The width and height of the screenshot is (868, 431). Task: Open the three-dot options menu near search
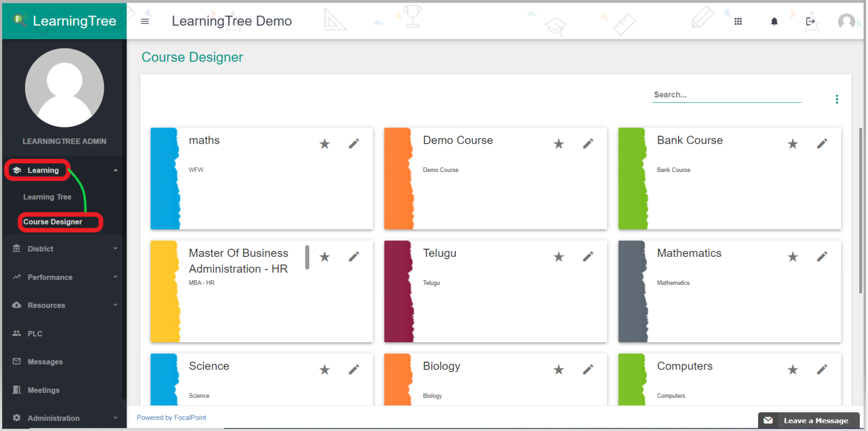(836, 99)
